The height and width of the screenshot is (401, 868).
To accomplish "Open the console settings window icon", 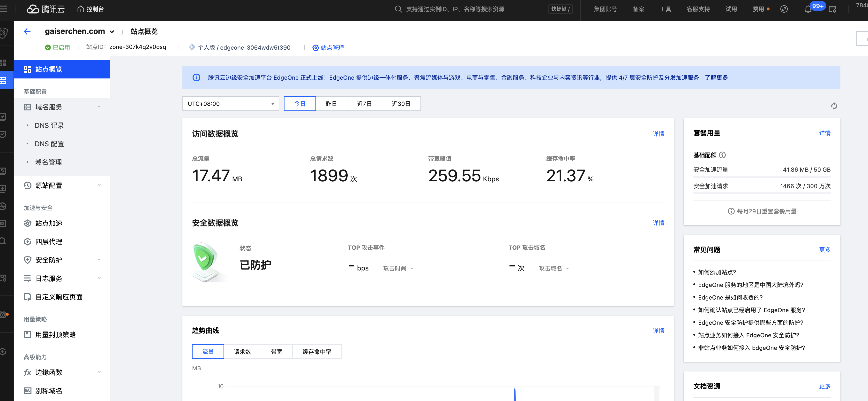I will [x=832, y=9].
